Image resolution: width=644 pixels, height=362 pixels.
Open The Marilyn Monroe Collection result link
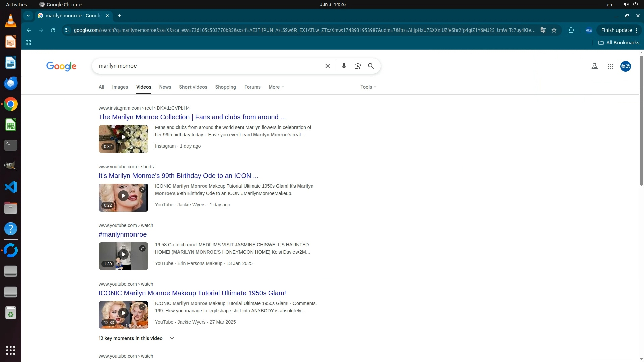pyautogui.click(x=192, y=117)
